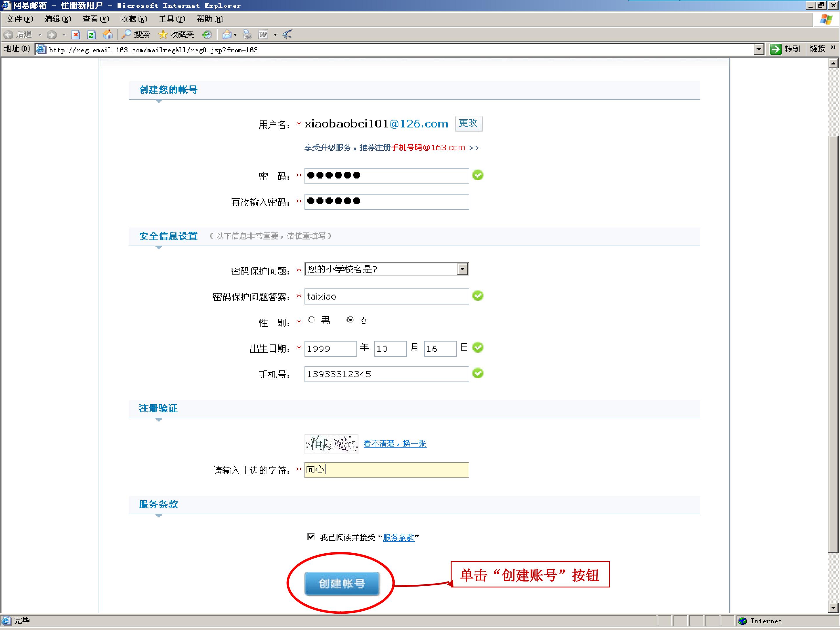Screen dimensions: 840x630
Task: Go to the Home page icon
Action: click(108, 34)
